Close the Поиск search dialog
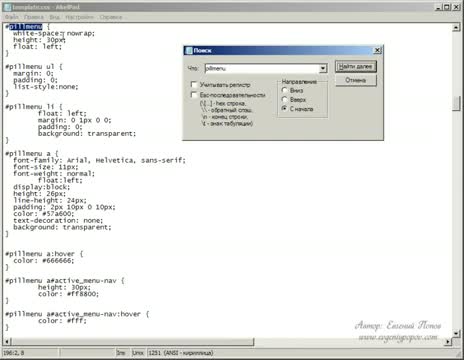The height and width of the screenshot is (360, 464). tap(377, 50)
